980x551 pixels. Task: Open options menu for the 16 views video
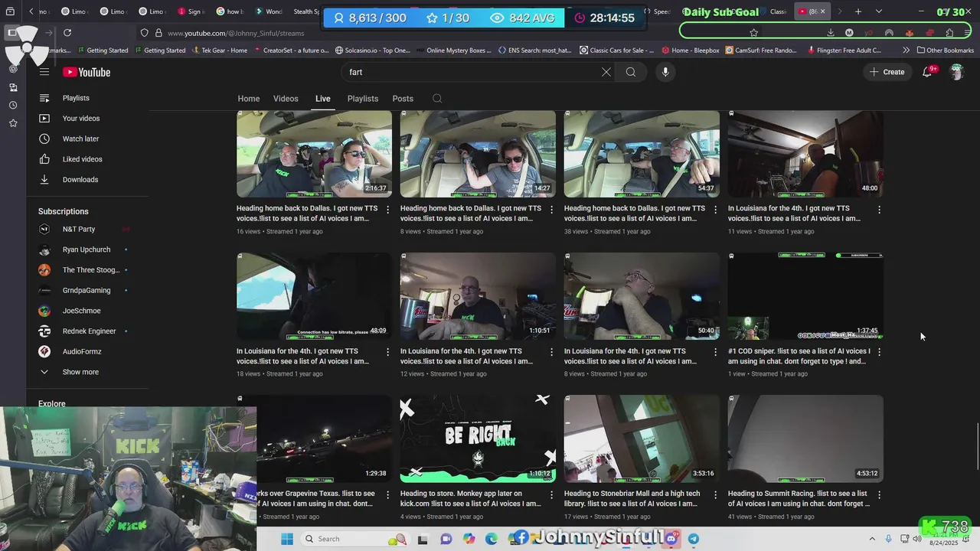point(387,210)
